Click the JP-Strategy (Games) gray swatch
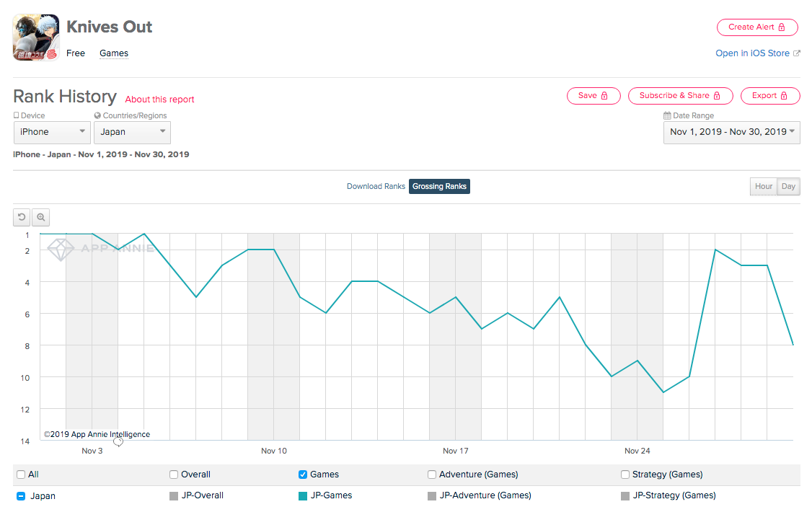The width and height of the screenshot is (812, 525). point(625,496)
